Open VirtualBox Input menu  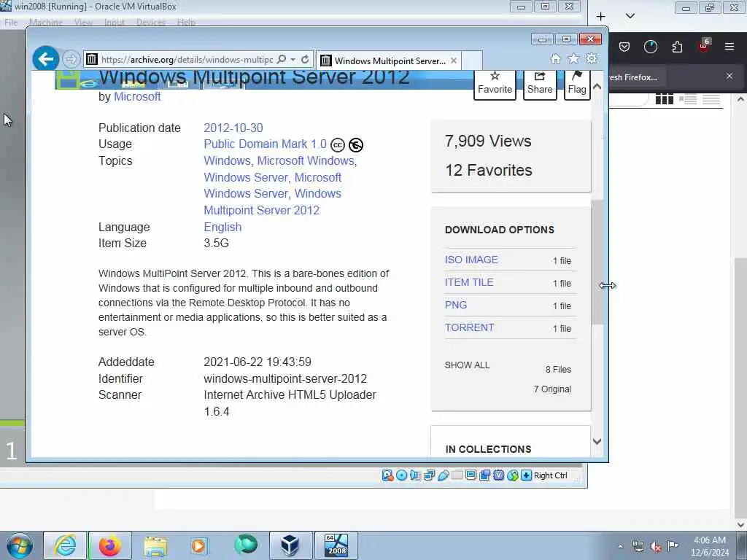click(x=115, y=23)
